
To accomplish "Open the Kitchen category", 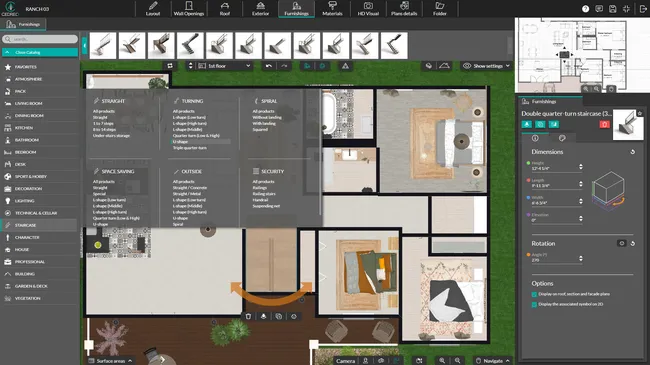I will pos(24,128).
